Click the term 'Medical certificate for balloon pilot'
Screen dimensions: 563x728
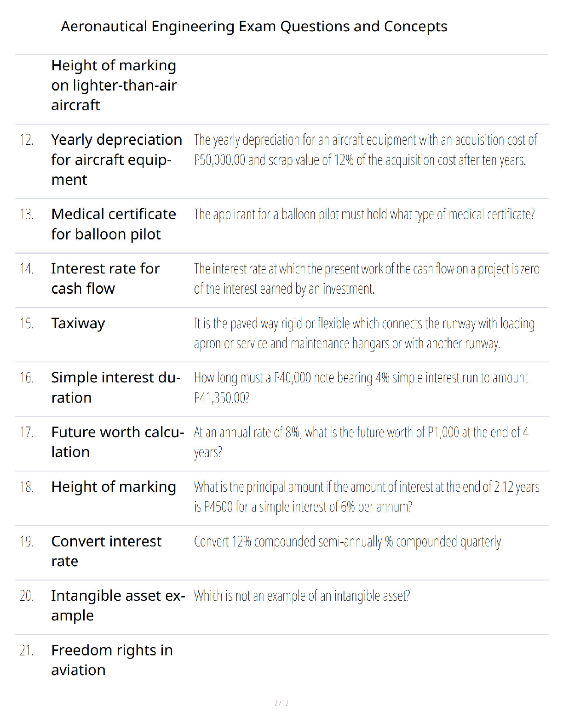pyautogui.click(x=114, y=224)
